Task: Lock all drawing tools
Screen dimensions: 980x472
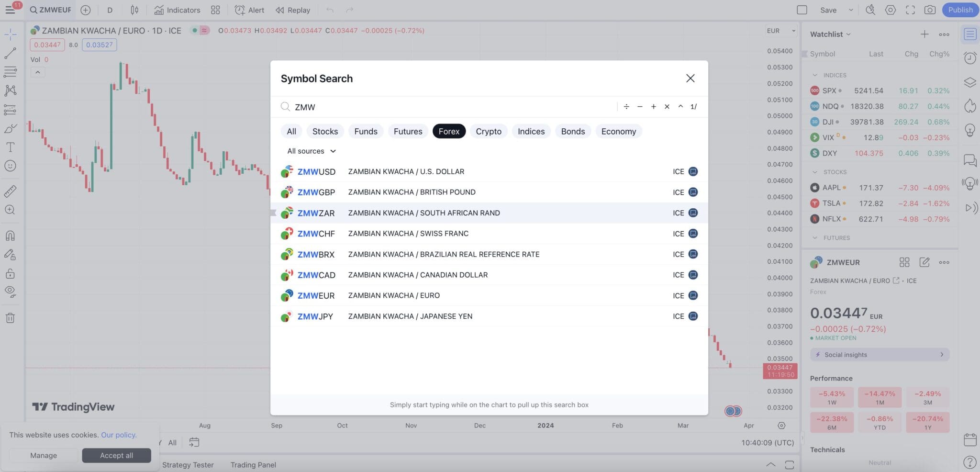Action: click(x=10, y=274)
